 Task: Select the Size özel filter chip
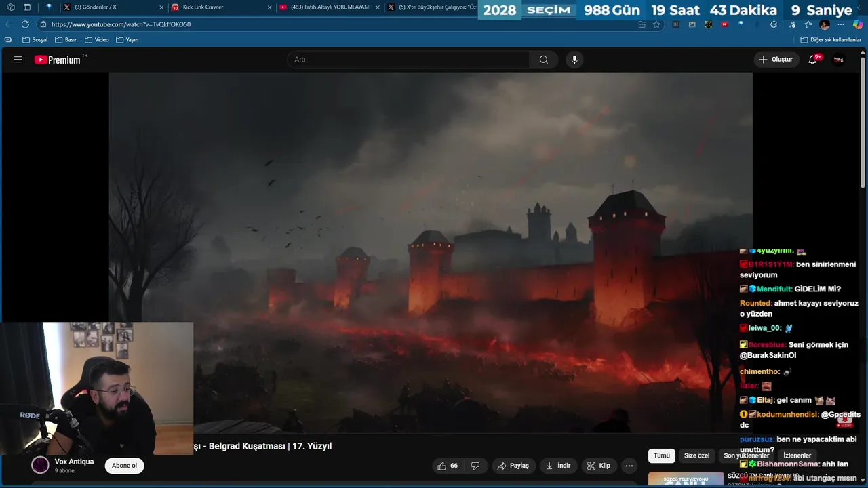click(x=696, y=455)
